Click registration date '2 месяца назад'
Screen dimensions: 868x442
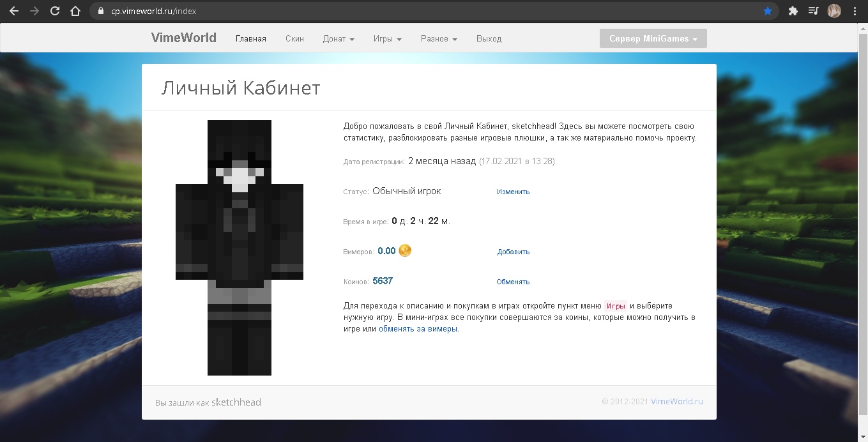click(x=442, y=161)
